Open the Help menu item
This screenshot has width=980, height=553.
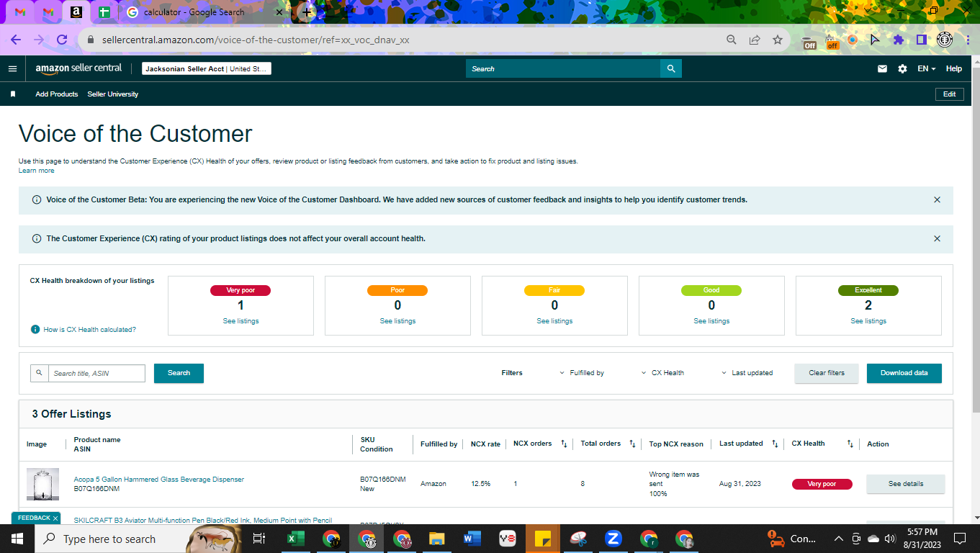954,69
